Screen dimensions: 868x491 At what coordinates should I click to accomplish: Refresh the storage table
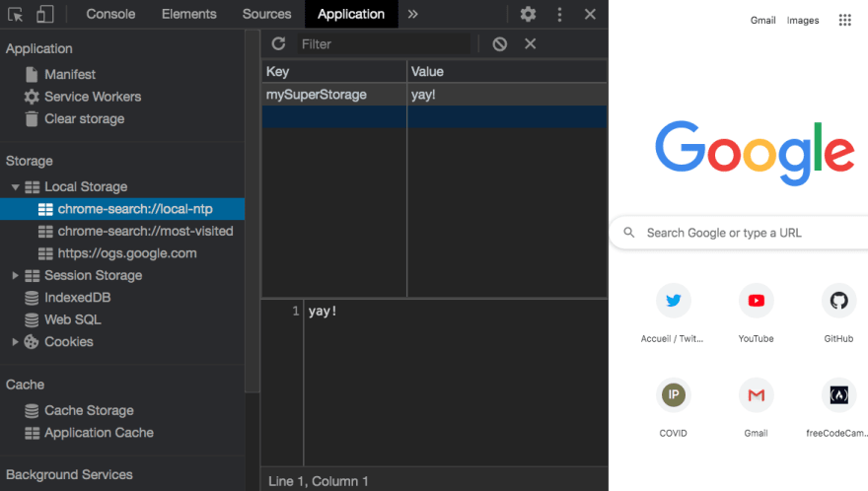[x=278, y=43]
